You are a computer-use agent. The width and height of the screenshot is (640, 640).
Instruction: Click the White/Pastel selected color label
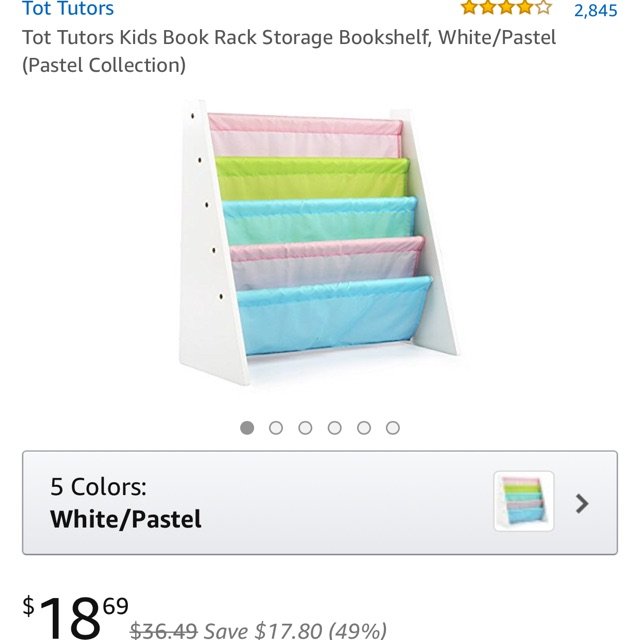coord(126,519)
